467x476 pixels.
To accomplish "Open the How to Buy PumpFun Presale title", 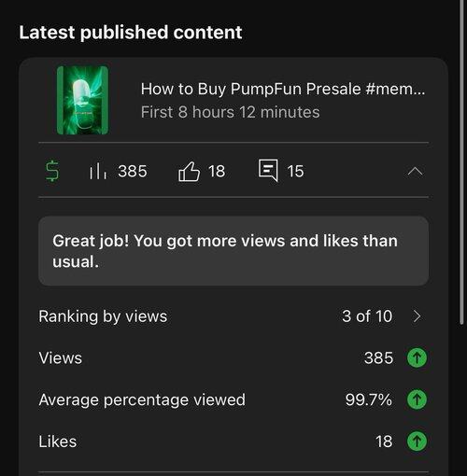I will (283, 89).
